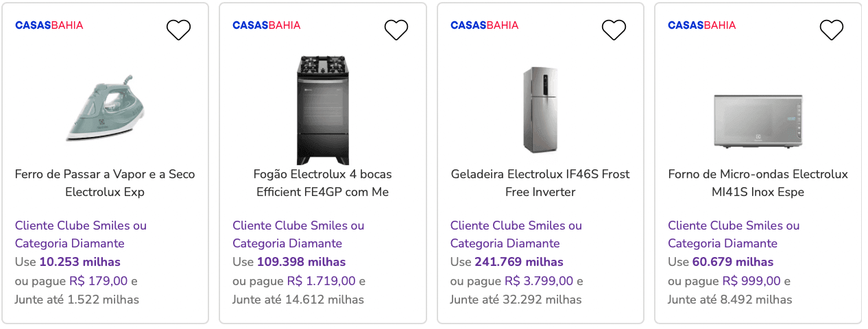Open Forno de Micro-ondas Electrolux MI41S title
This screenshot has width=868, height=329.
(x=758, y=183)
